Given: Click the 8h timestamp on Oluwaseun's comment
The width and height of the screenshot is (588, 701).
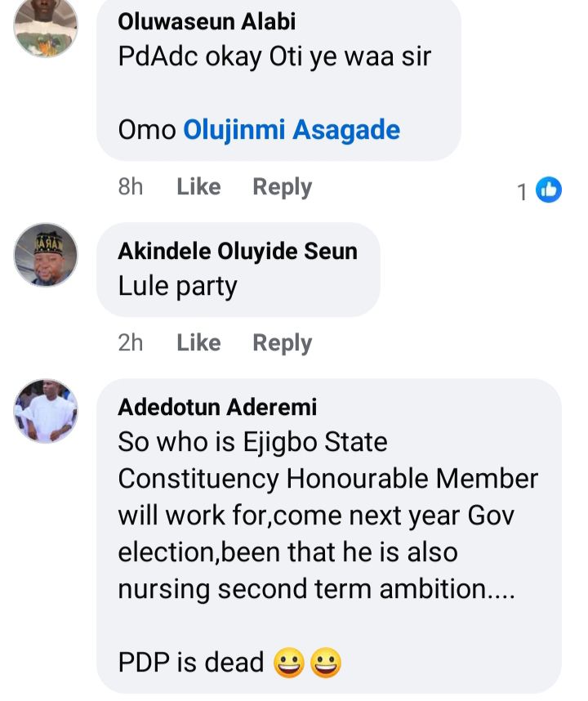Looking at the screenshot, I should [x=131, y=187].
